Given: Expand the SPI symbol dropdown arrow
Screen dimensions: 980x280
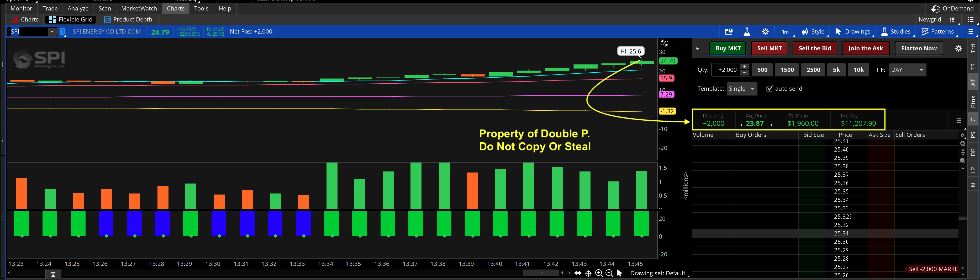Looking at the screenshot, I should [x=52, y=31].
